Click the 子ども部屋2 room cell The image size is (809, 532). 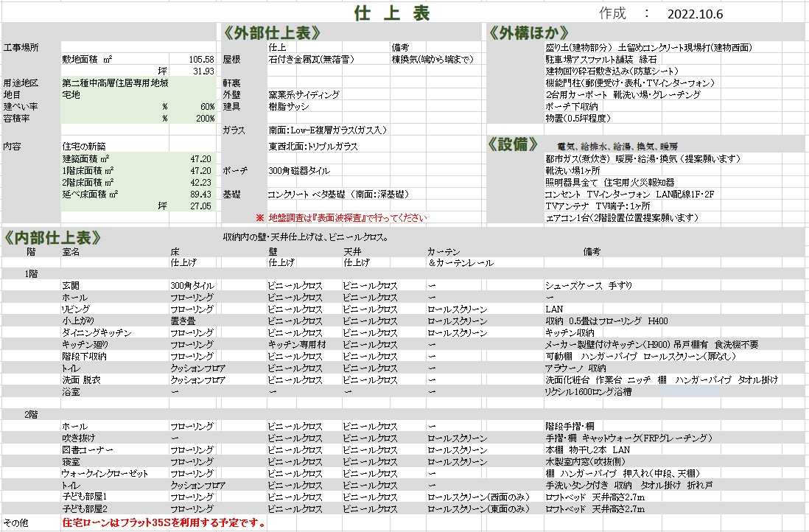(x=85, y=509)
